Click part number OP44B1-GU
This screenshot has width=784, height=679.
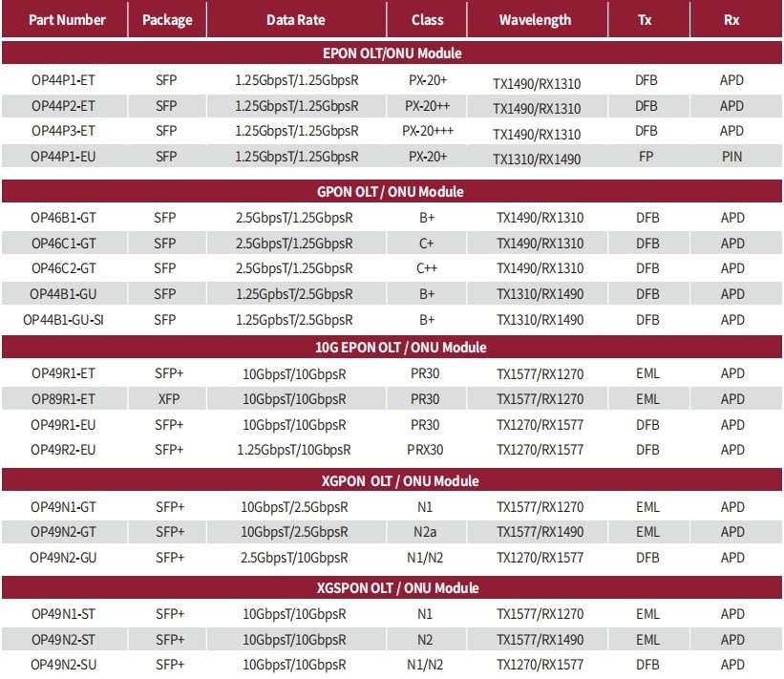(x=63, y=294)
